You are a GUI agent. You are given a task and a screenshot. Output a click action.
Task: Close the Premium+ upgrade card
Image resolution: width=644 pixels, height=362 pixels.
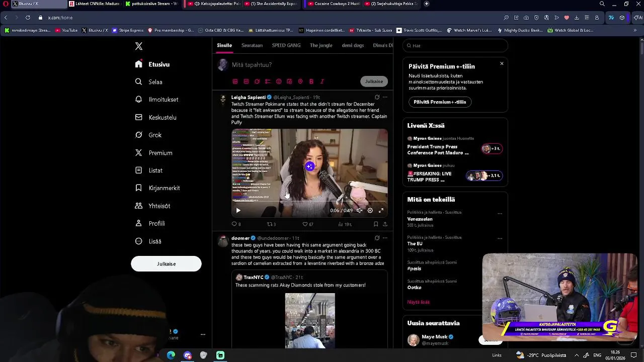(502, 63)
